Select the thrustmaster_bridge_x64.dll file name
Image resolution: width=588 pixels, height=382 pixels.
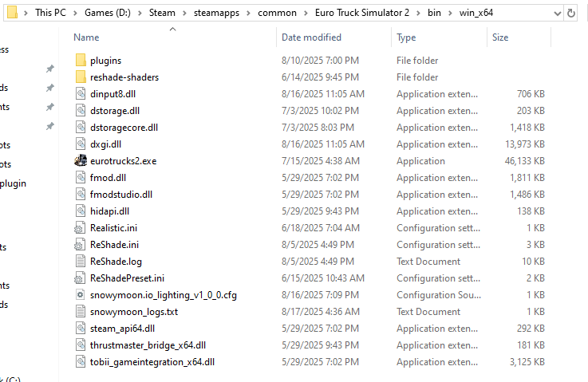[148, 345]
